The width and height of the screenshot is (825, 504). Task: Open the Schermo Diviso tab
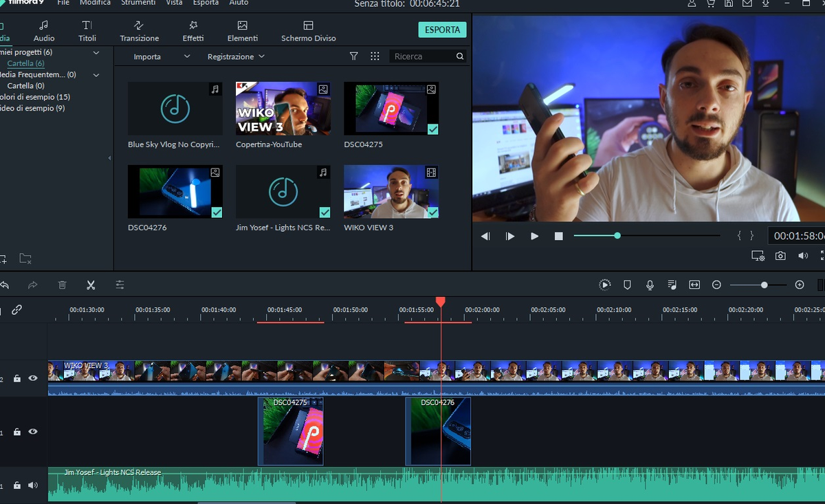308,31
